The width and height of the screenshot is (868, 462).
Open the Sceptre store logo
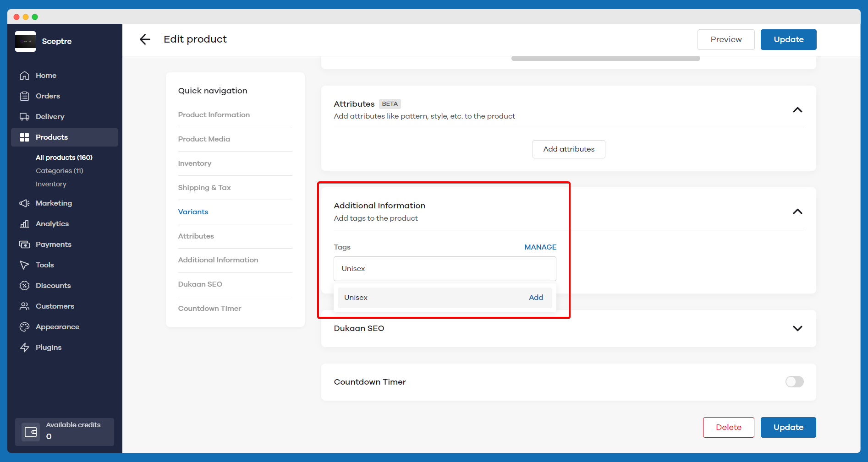pos(25,41)
